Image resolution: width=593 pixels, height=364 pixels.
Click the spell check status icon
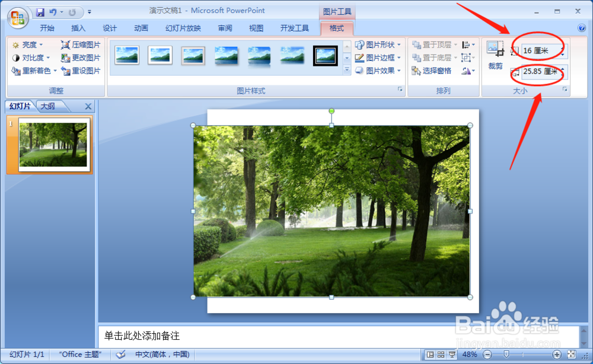[120, 355]
